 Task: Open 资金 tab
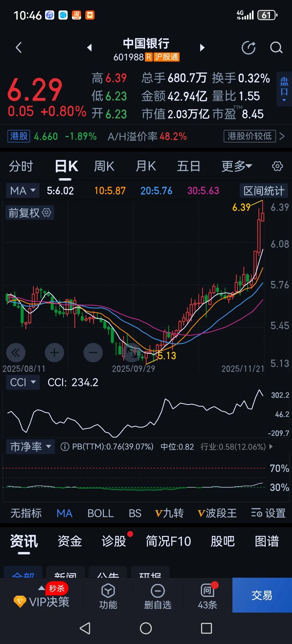pos(70,541)
